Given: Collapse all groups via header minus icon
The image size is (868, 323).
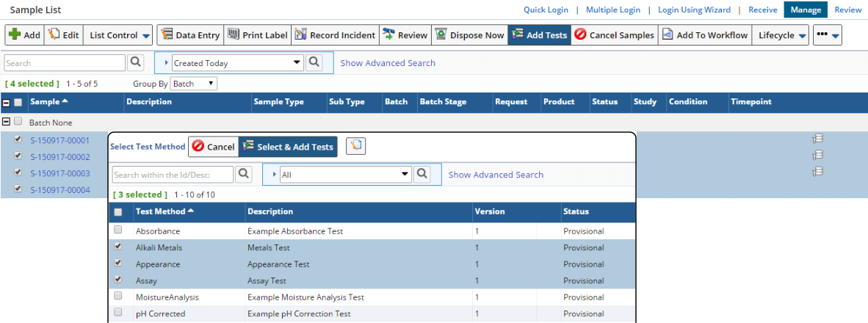Looking at the screenshot, I should click(x=7, y=102).
